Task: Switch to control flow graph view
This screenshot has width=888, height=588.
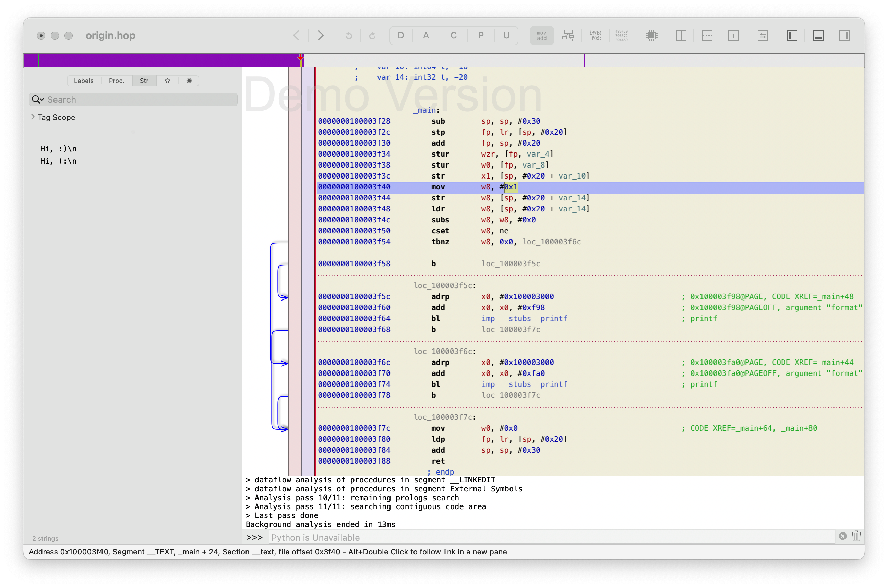Action: pos(568,36)
